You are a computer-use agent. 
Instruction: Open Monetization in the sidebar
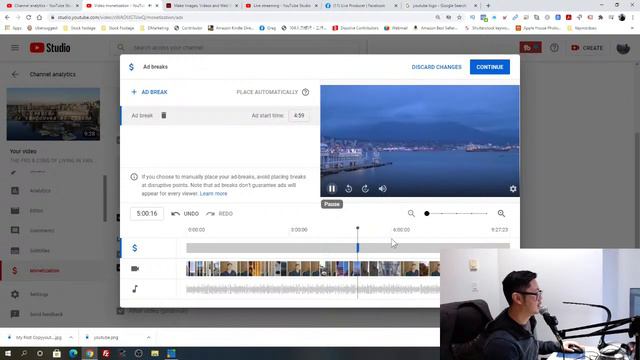coord(44,271)
